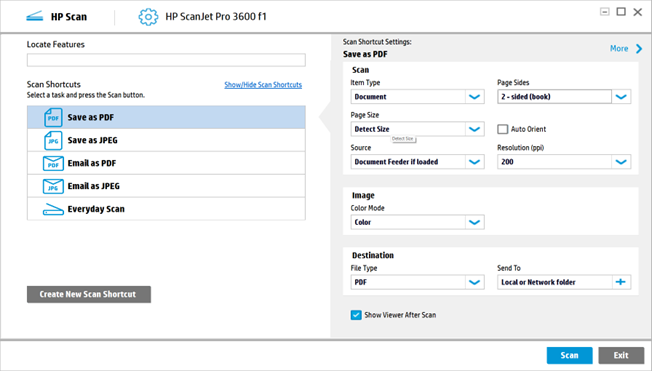The width and height of the screenshot is (652, 371).
Task: Expand the Page Size dropdown arrow
Action: pyautogui.click(x=474, y=129)
